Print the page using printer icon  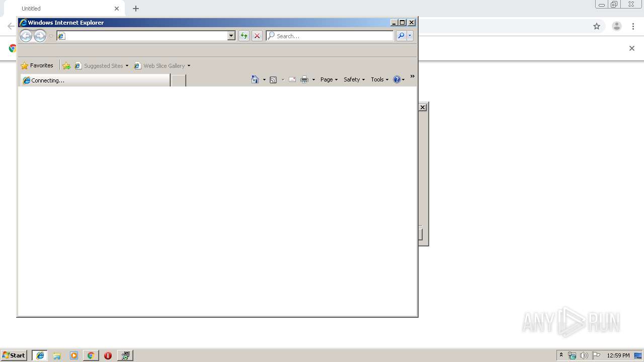[304, 79]
